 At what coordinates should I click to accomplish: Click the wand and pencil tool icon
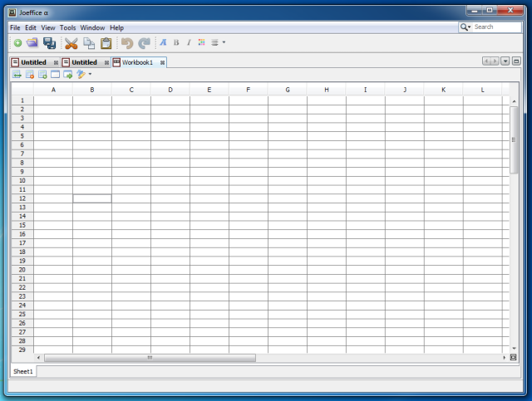coord(81,74)
